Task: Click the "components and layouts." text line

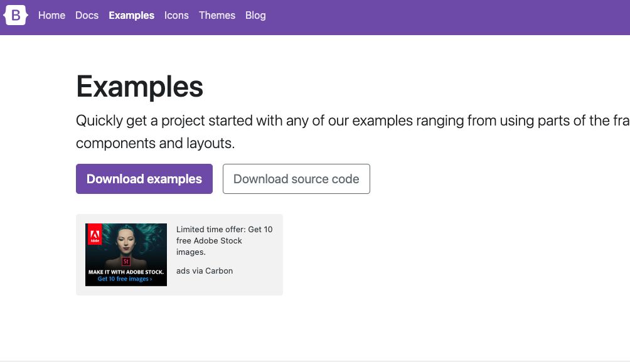Action: click(x=156, y=143)
